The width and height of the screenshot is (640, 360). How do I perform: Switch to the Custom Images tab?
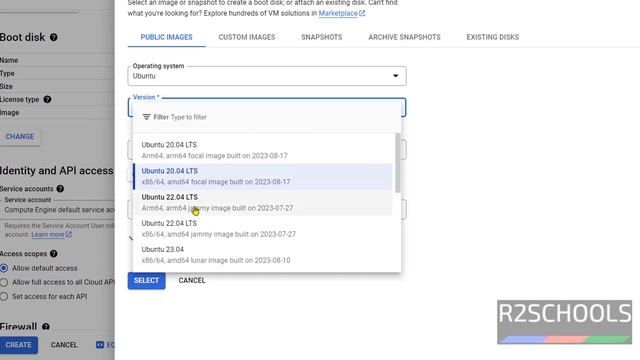tap(247, 37)
